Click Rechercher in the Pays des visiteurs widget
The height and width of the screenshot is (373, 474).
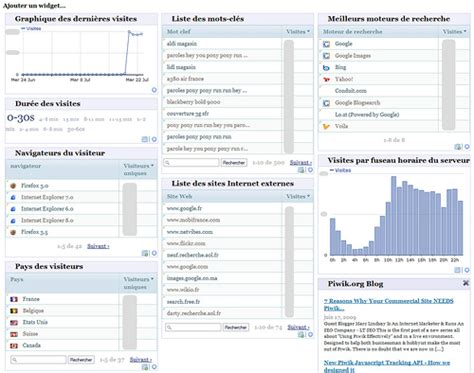(81, 360)
